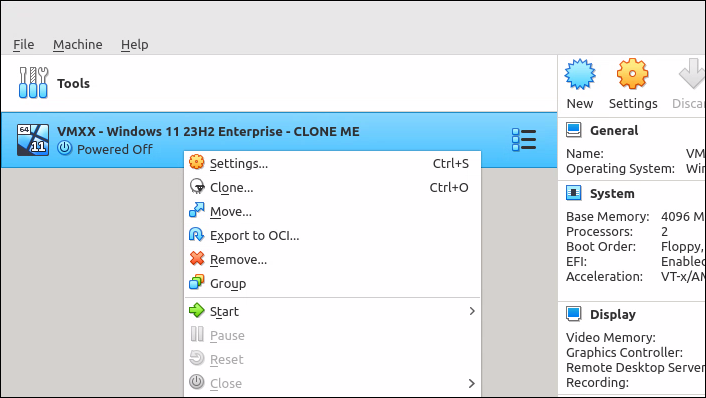Expand the Close submenu chevron
706x398 pixels.
click(x=472, y=383)
